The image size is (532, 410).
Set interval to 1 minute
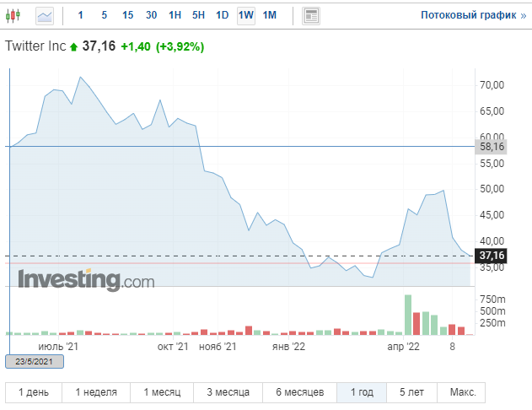80,15
